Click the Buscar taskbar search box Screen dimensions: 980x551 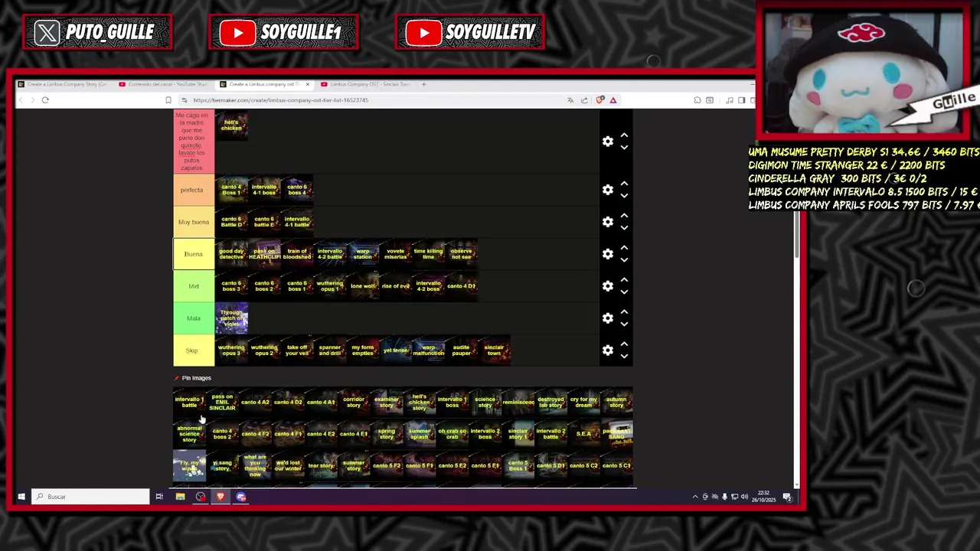click(90, 497)
